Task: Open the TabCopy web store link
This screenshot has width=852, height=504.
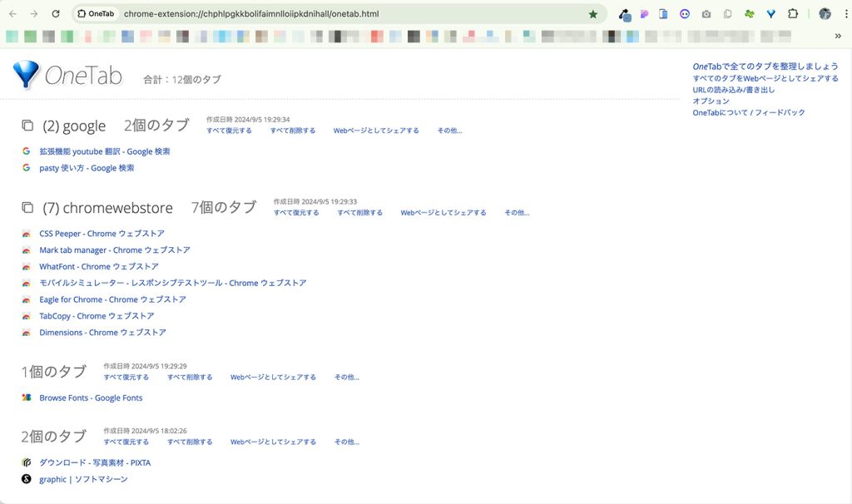Action: 97,316
